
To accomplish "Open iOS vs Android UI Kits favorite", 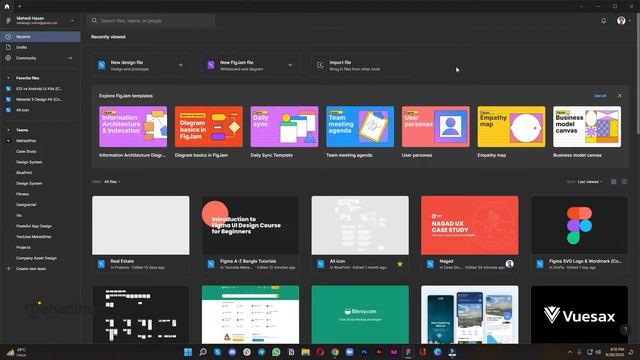I will click(x=39, y=89).
